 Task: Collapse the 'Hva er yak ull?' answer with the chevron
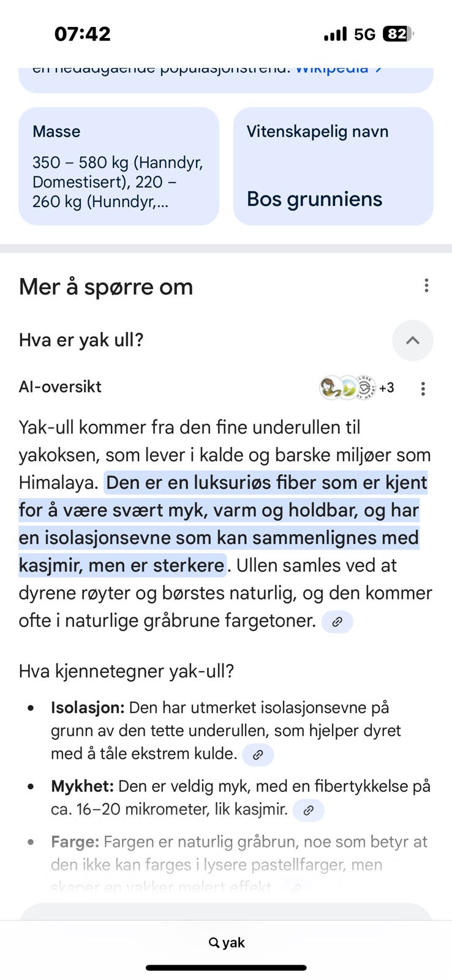(413, 341)
